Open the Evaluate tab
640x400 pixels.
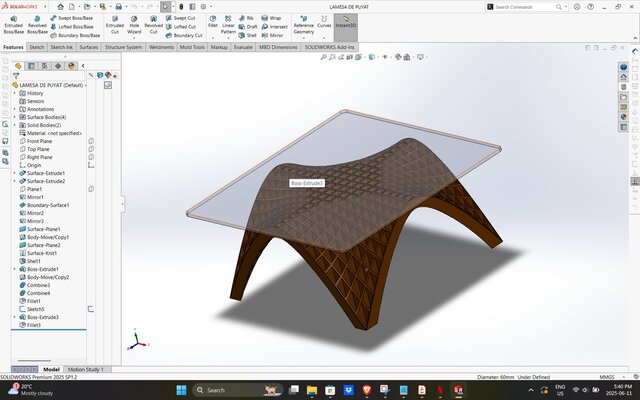tap(243, 46)
